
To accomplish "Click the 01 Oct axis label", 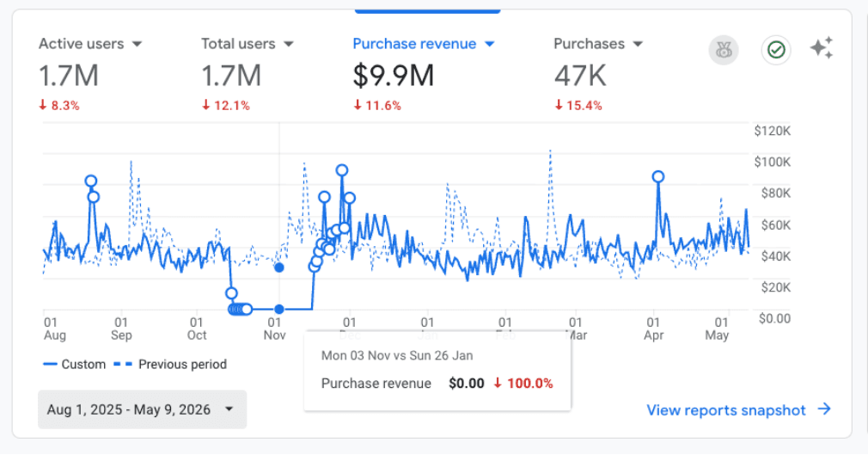I will [x=197, y=329].
